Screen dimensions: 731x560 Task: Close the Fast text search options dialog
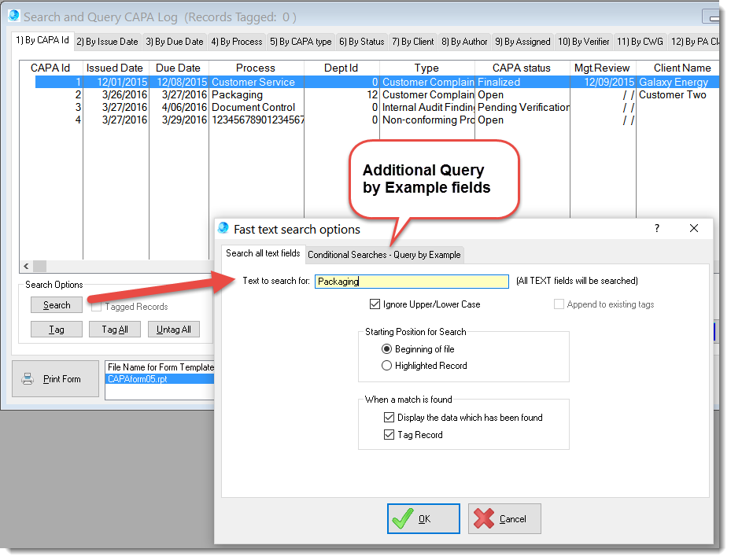click(694, 229)
